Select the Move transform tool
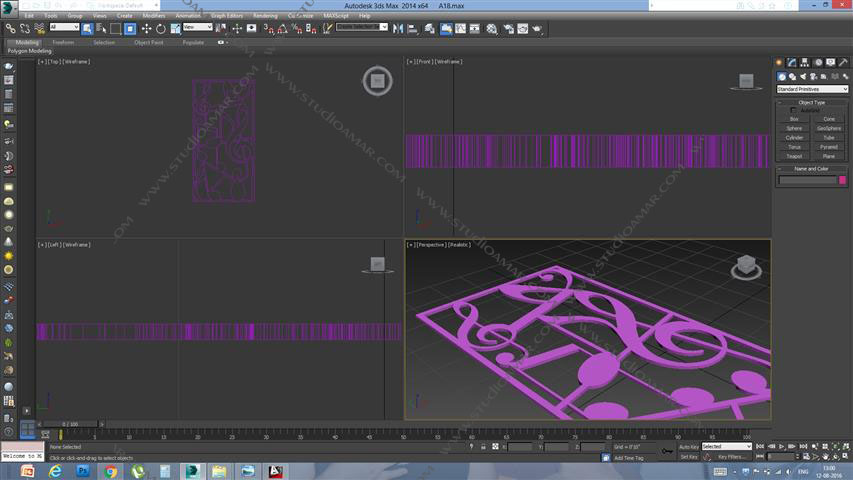Image resolution: width=853 pixels, height=480 pixels. click(x=146, y=29)
